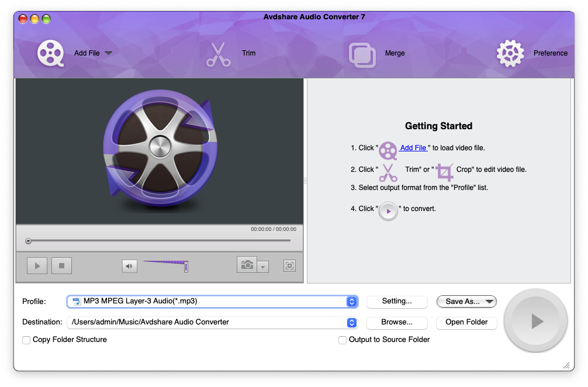
Task: Click the Getting Started heading
Action: point(439,126)
